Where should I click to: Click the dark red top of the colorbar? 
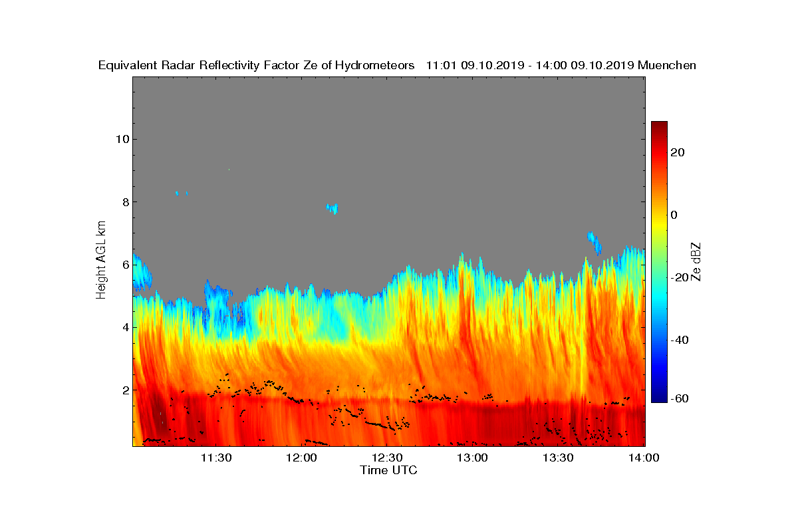click(x=659, y=126)
